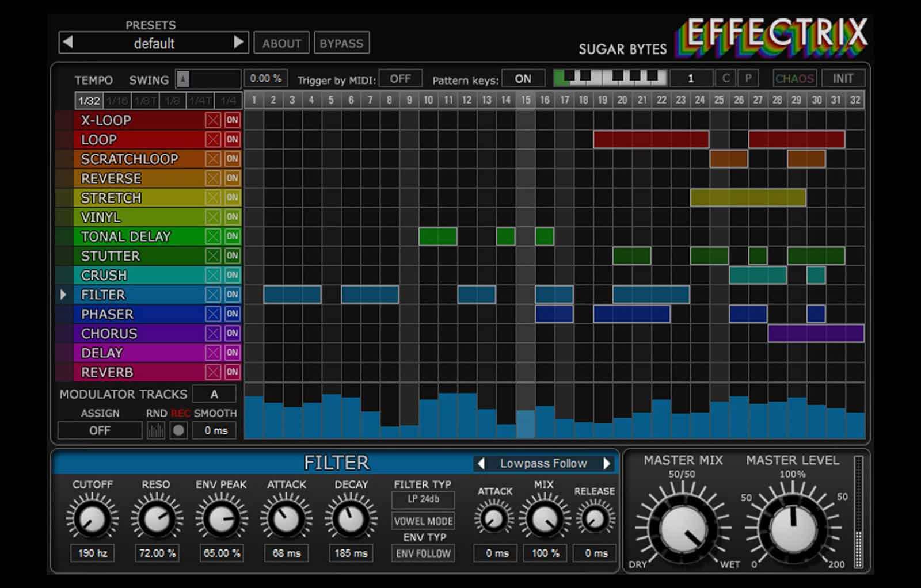The image size is (921, 588).
Task: Click the modulator REC record dot button
Action: click(178, 430)
